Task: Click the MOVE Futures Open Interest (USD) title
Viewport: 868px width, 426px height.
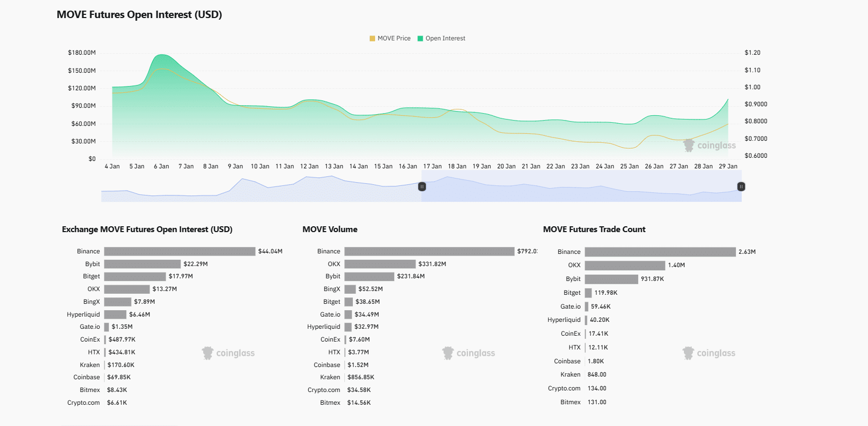Action: click(x=140, y=15)
